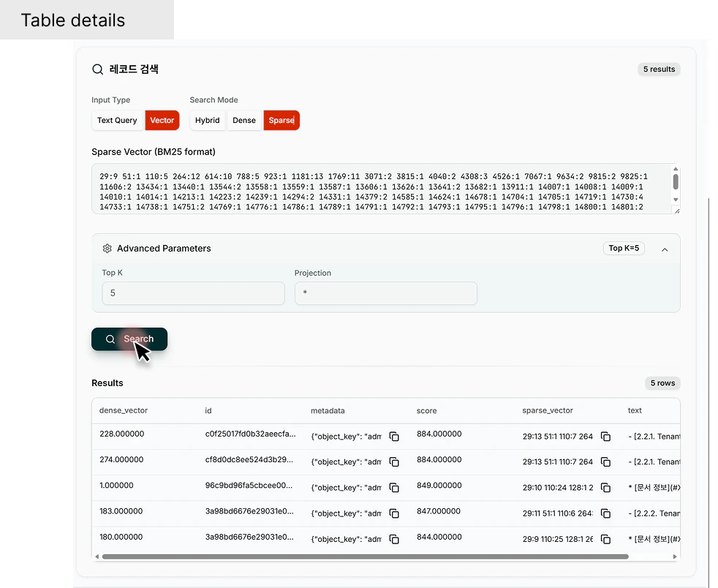Click the sparse vector scrollbar down arrow

(676, 200)
